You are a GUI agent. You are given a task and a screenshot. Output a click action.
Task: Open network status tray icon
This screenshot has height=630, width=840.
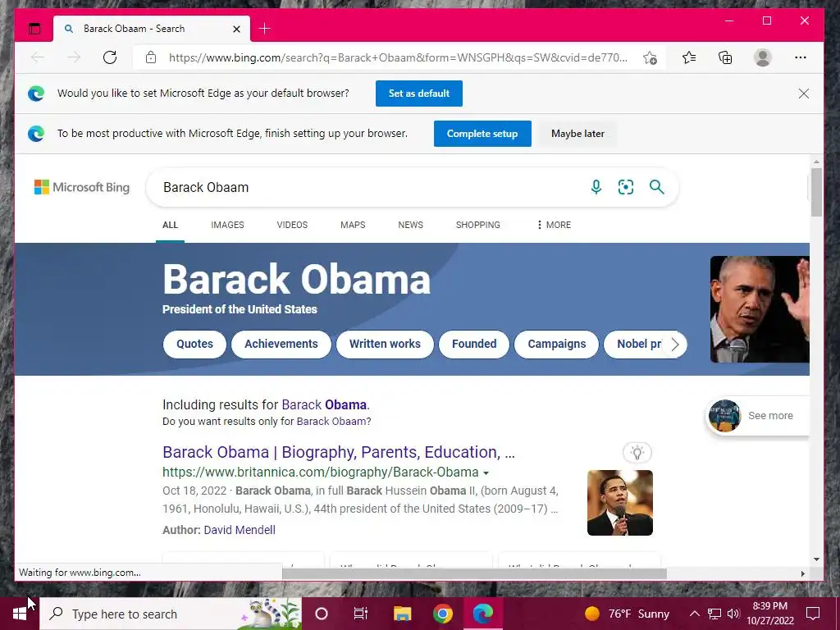click(714, 614)
